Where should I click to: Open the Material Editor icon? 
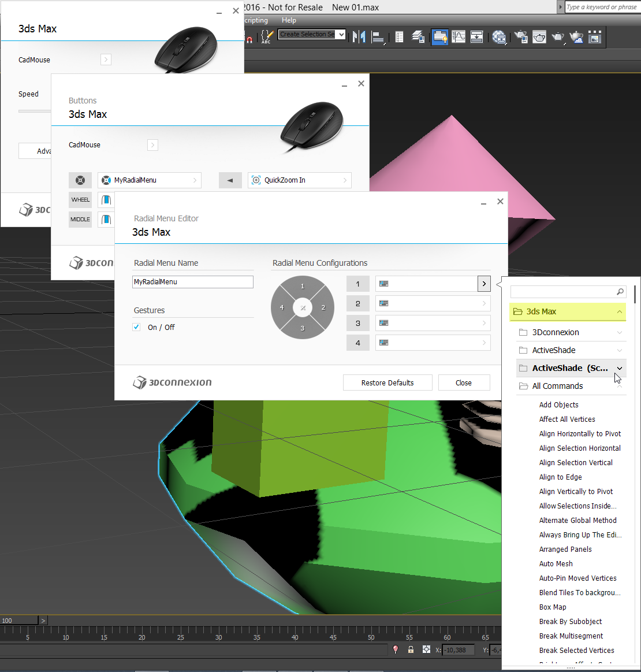499,37
